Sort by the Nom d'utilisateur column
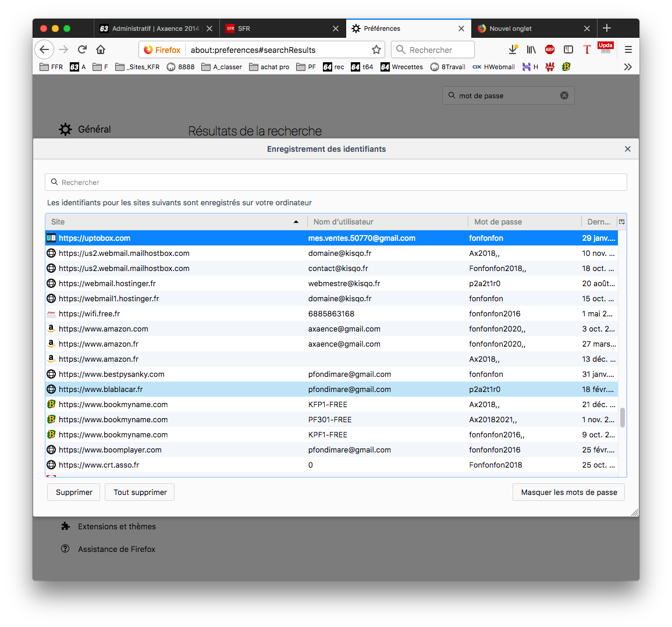672x627 pixels. point(387,222)
